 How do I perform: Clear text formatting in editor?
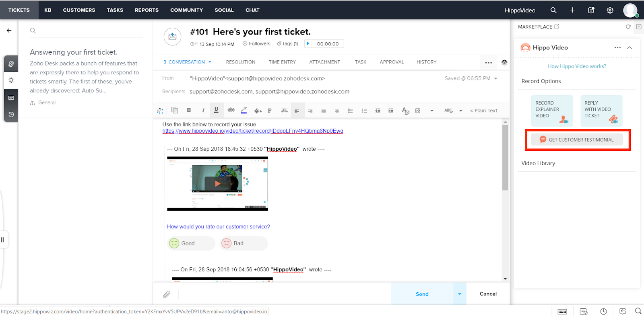pyautogui.click(x=405, y=111)
